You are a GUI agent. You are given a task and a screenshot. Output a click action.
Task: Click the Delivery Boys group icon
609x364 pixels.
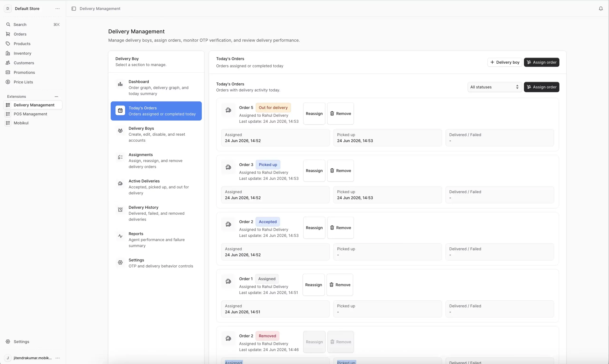coord(120,131)
